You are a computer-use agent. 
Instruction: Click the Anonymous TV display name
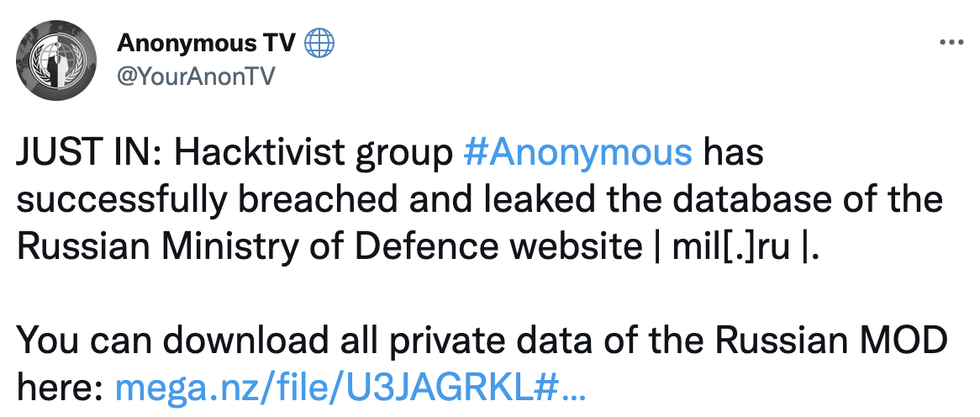click(x=206, y=44)
